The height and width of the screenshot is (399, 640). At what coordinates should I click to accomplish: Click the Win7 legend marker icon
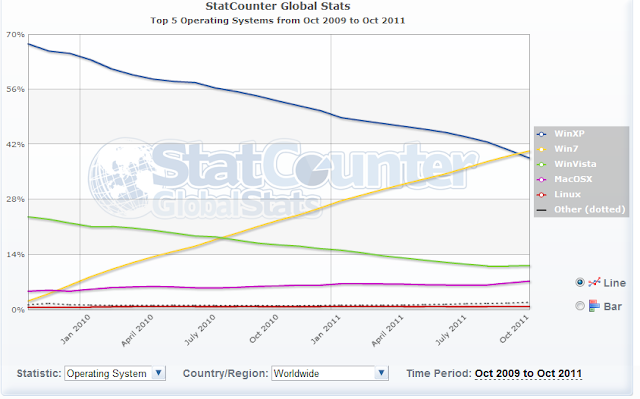(x=542, y=149)
